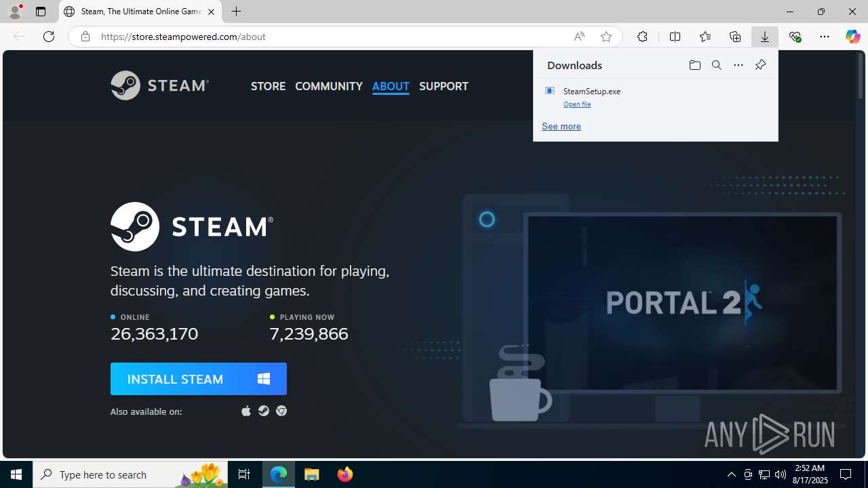Click the Edge taskbar icon
The width and height of the screenshot is (868, 488).
click(x=279, y=474)
